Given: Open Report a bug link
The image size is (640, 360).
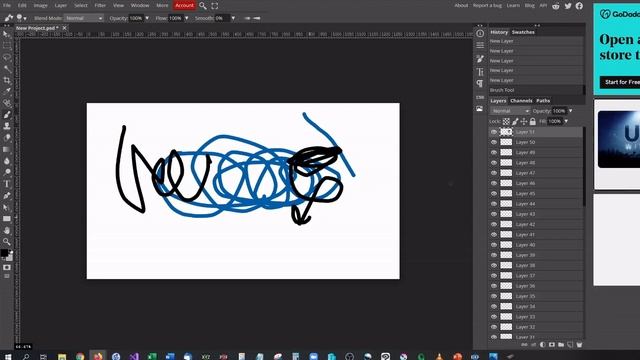Looking at the screenshot, I should [x=487, y=6].
